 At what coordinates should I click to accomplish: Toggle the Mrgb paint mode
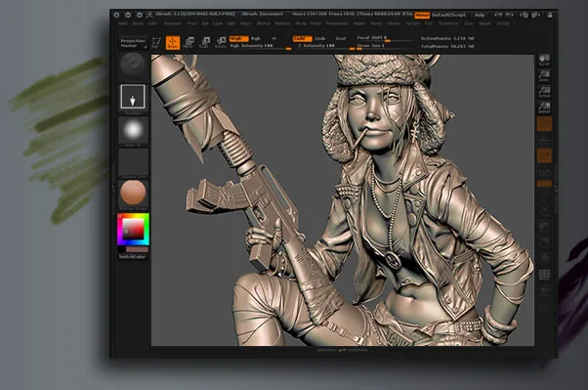(238, 39)
